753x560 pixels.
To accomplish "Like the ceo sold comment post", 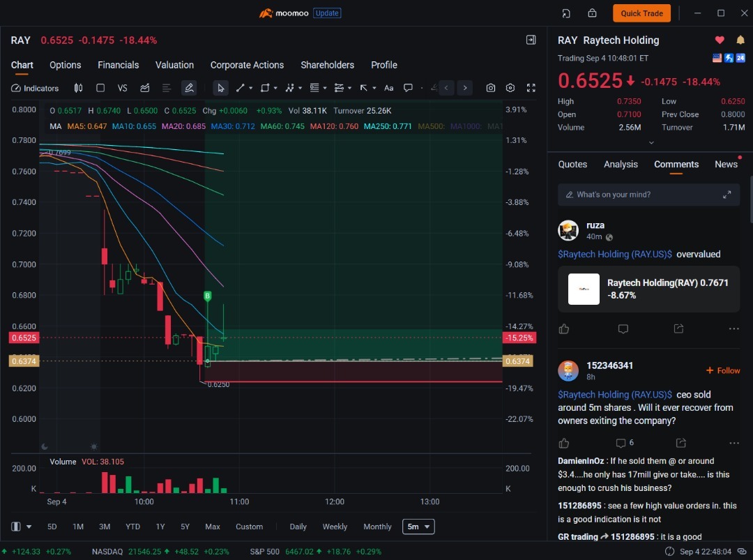I will [564, 443].
